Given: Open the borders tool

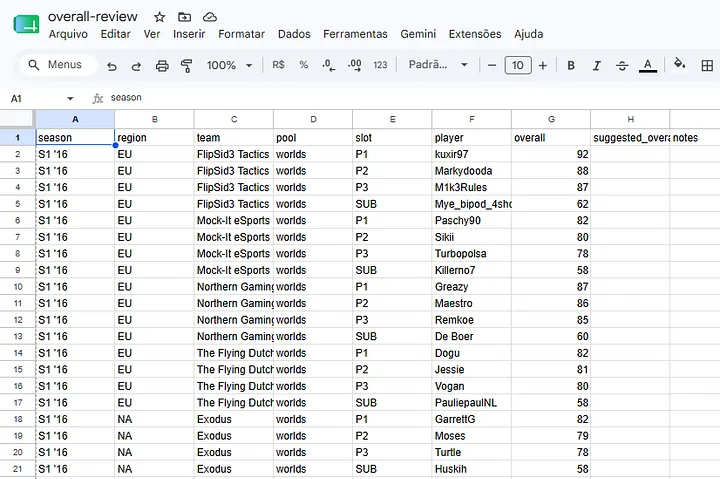Looking at the screenshot, I should (707, 65).
